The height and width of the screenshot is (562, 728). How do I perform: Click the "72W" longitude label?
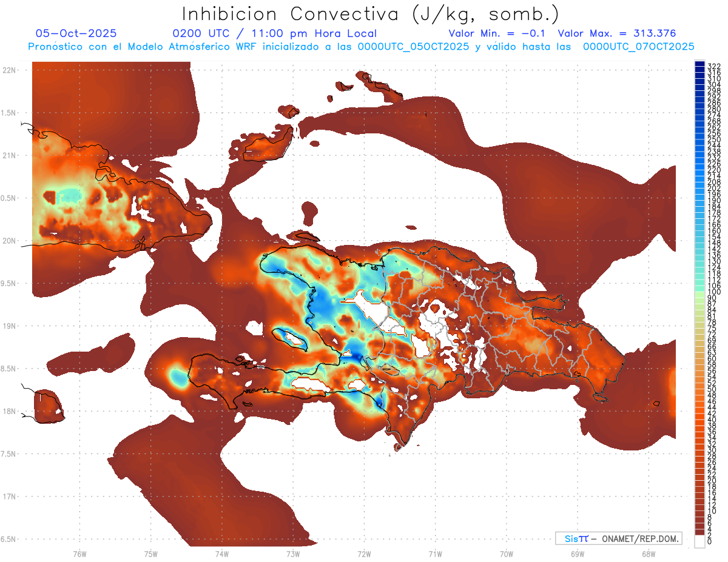pos(364,554)
